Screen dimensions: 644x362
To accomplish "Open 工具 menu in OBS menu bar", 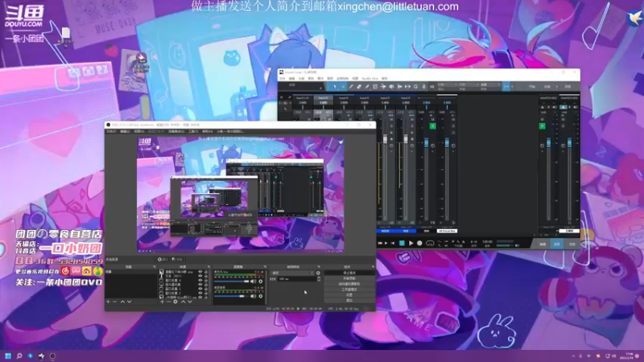I will [193, 131].
